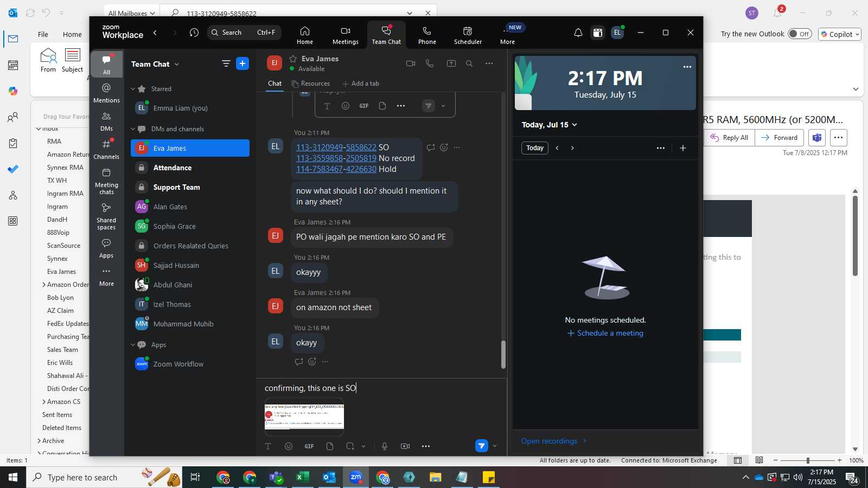Click Zoom search field
868x488 pixels.
244,33
